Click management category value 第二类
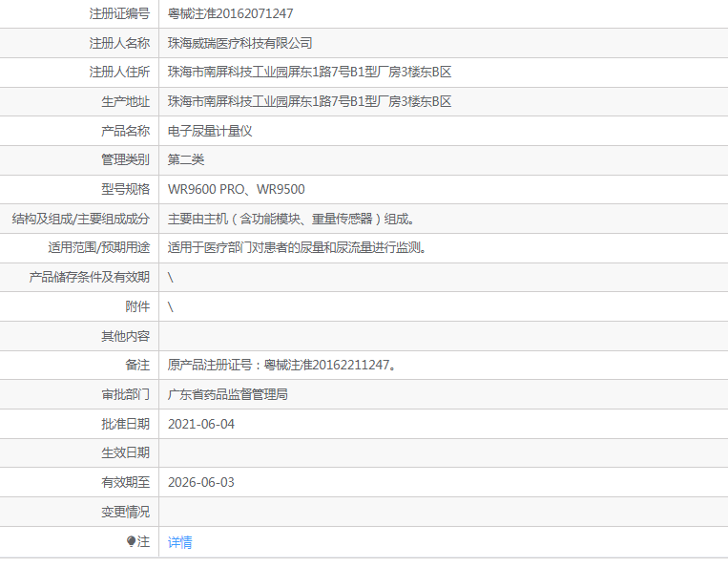Viewport: 728px width, 567px height. tap(186, 159)
